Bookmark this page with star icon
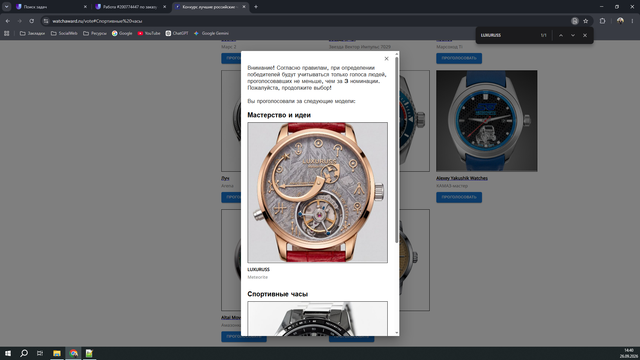640x360 pixels. (x=586, y=21)
